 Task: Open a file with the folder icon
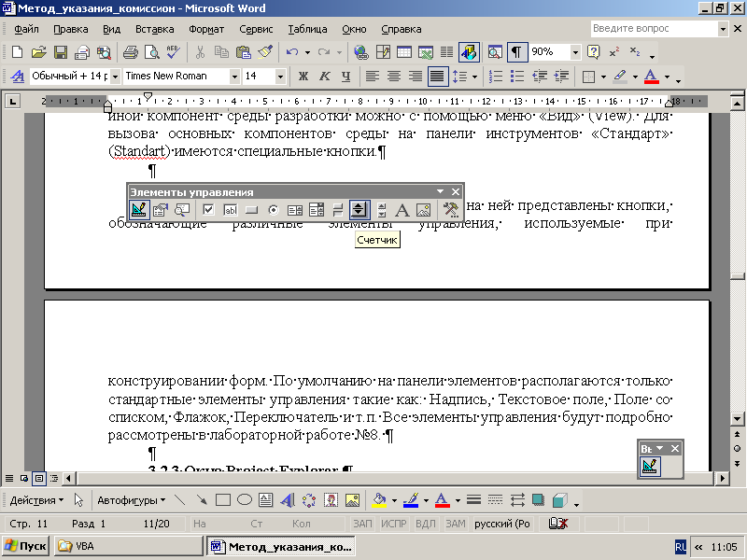coord(39,52)
